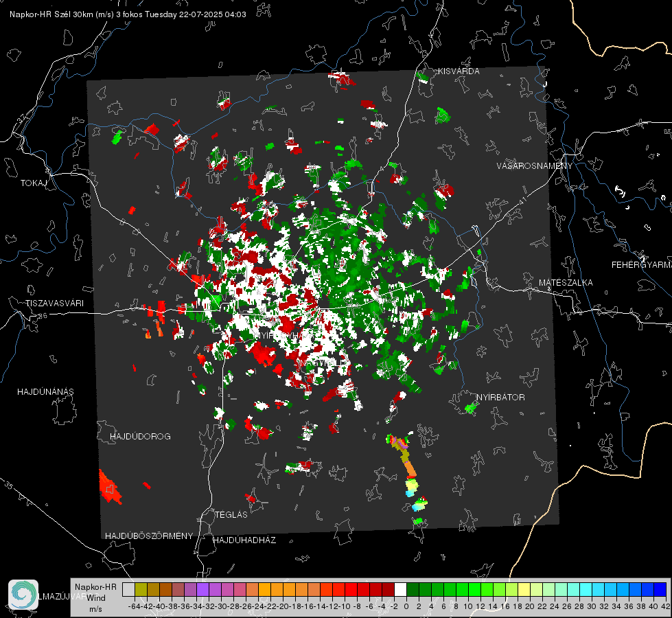Select the white zero-wind legend swatch

click(400, 589)
